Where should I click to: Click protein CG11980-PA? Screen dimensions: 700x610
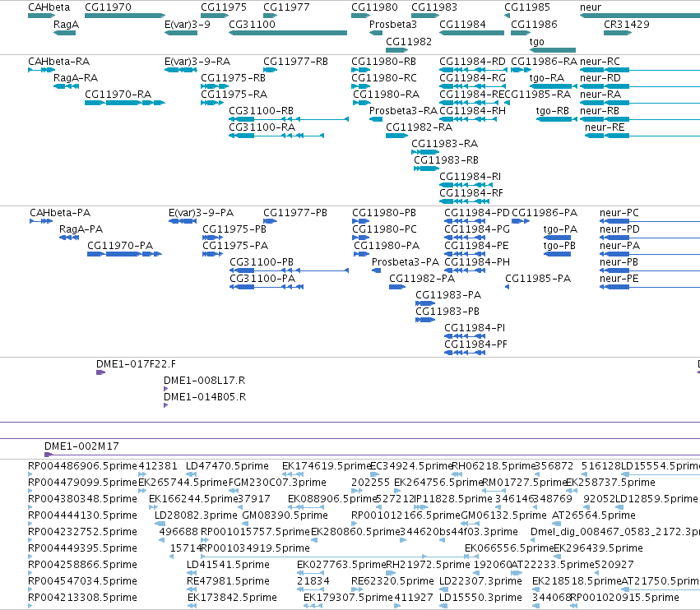click(387, 246)
